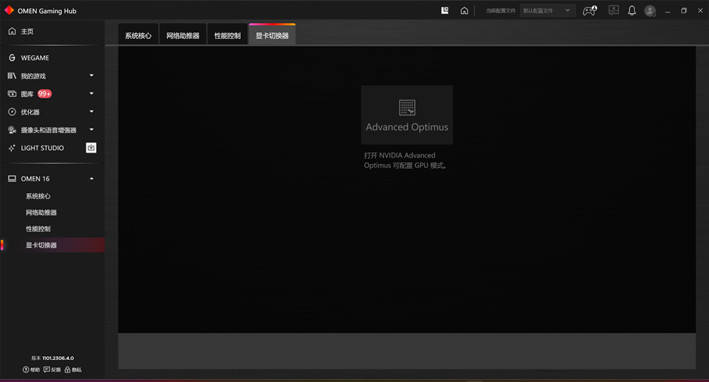
Task: Open the 99+ badge on 图库
Action: (44, 94)
